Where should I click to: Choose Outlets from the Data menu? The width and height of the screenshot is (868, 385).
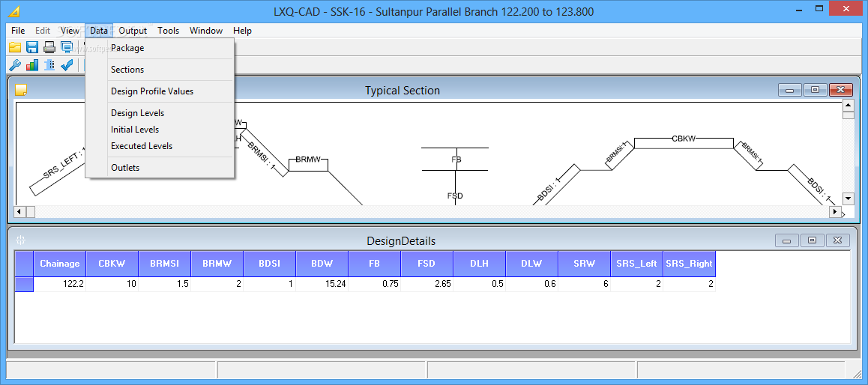point(160,168)
